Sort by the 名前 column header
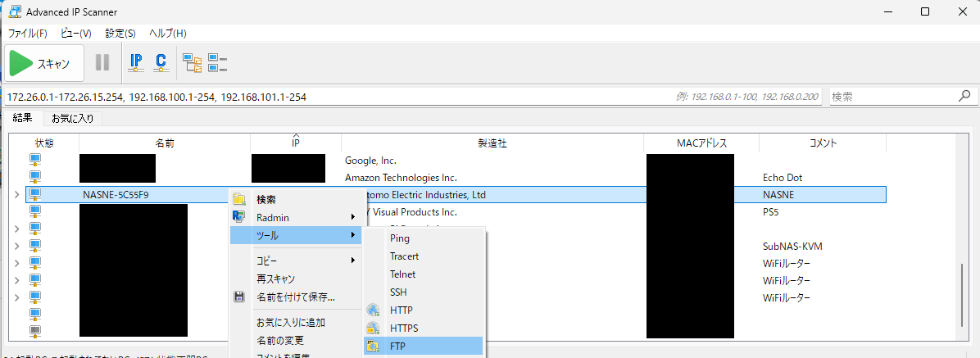Screen dimensions: 980x358 click(x=165, y=143)
